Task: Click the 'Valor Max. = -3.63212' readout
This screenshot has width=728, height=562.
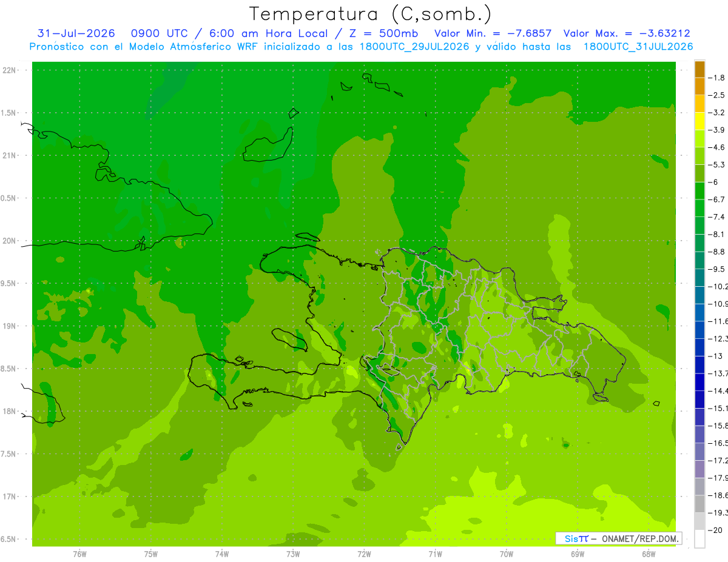Action: (x=627, y=33)
